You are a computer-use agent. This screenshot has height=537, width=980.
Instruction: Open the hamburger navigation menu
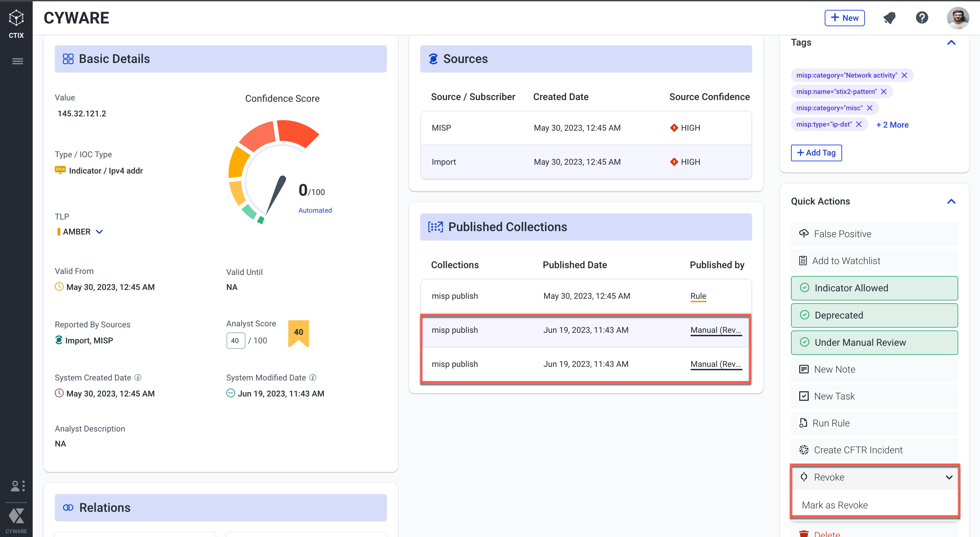tap(17, 61)
